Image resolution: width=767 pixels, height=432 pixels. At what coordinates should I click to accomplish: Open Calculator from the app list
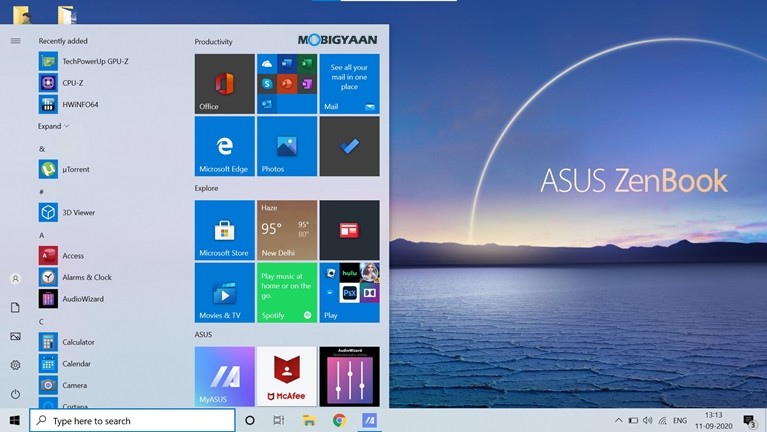[67, 342]
